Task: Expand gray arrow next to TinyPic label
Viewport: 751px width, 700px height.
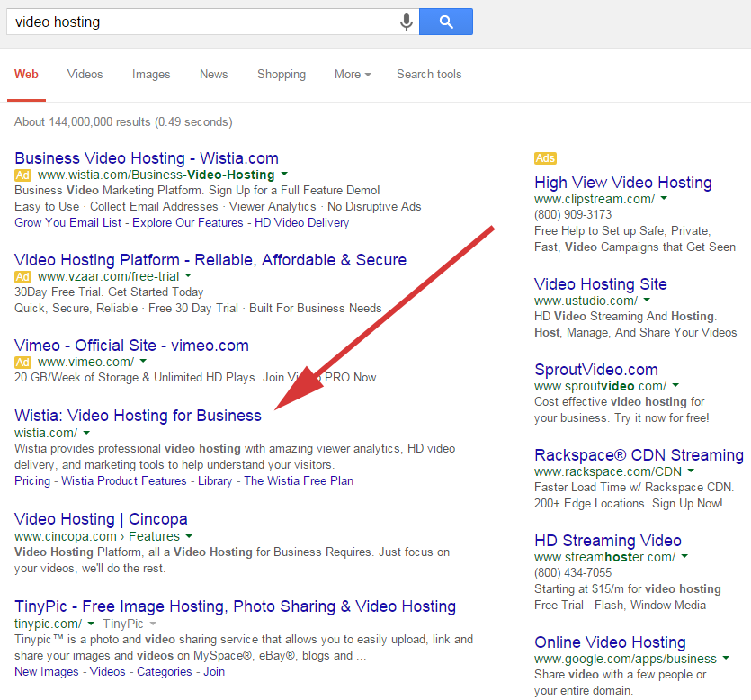Action: point(153,624)
